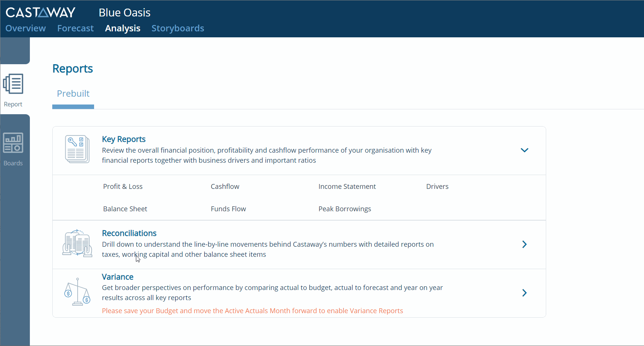Expand the Reconciliations section arrow
Screen dimensions: 644x346
click(x=524, y=244)
